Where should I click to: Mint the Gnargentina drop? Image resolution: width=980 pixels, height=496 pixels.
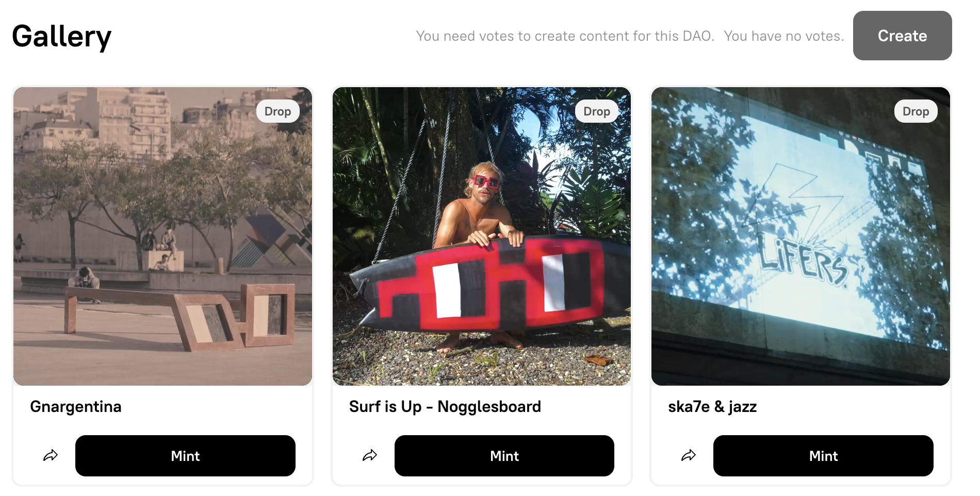pos(185,456)
